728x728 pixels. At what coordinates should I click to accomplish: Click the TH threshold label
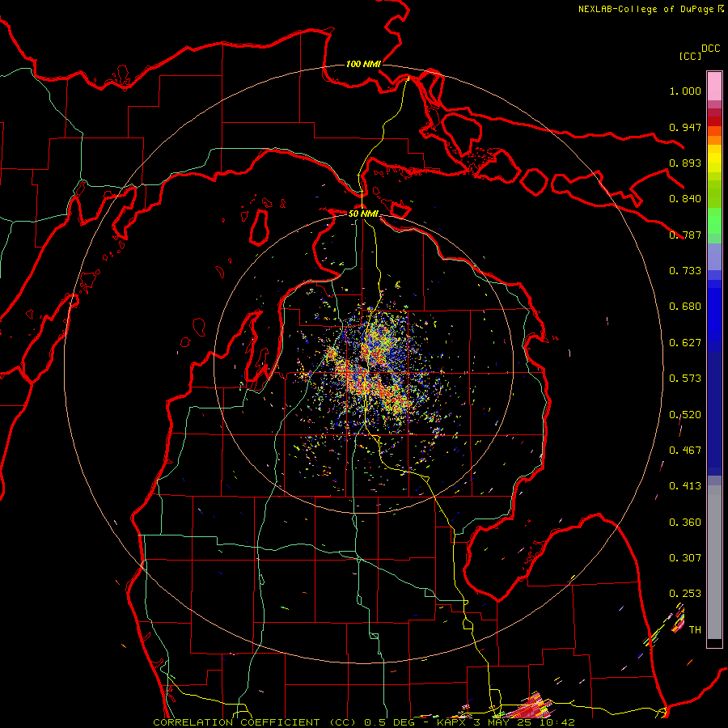point(695,630)
